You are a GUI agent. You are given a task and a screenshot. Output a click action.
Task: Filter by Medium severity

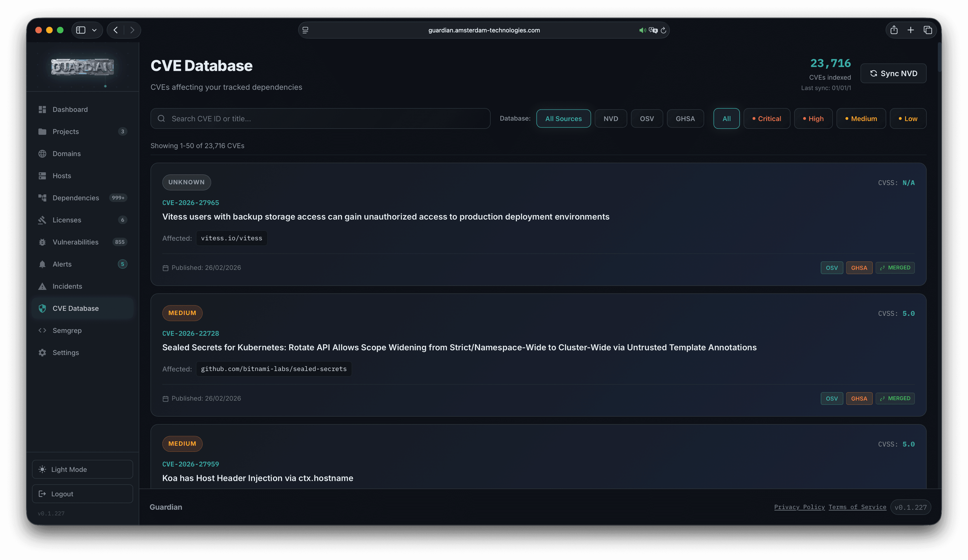(861, 119)
